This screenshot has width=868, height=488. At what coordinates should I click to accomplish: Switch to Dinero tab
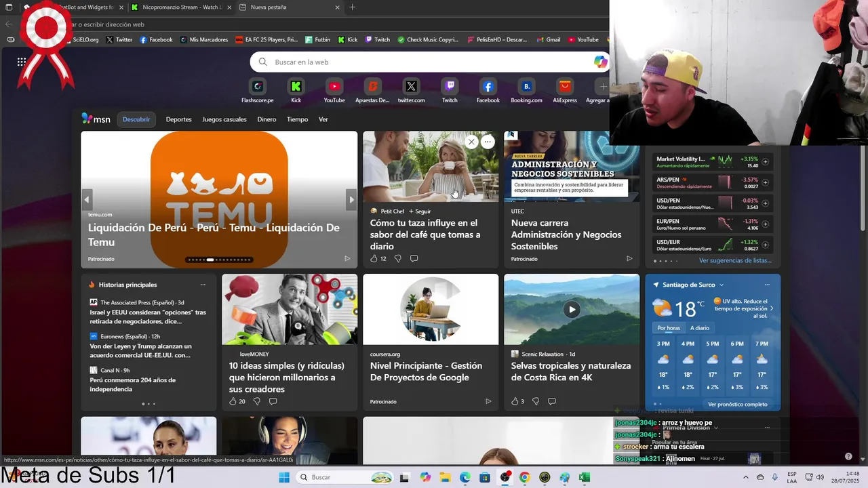tap(267, 119)
